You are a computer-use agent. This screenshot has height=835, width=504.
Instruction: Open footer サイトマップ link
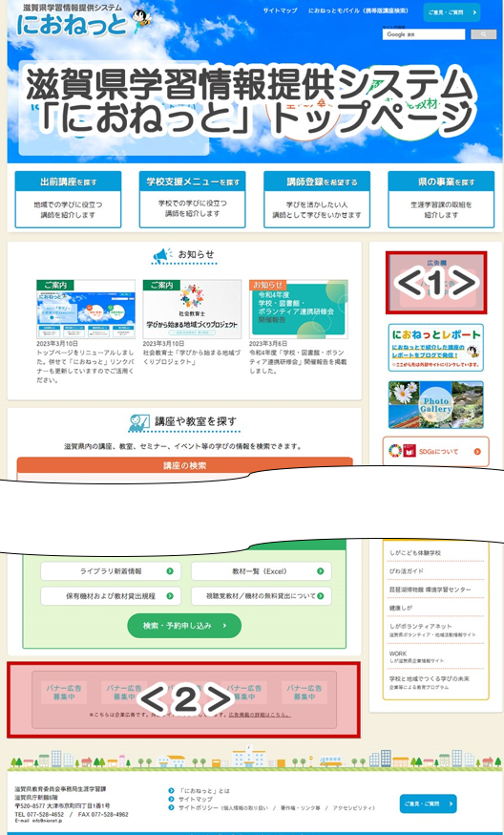(196, 800)
